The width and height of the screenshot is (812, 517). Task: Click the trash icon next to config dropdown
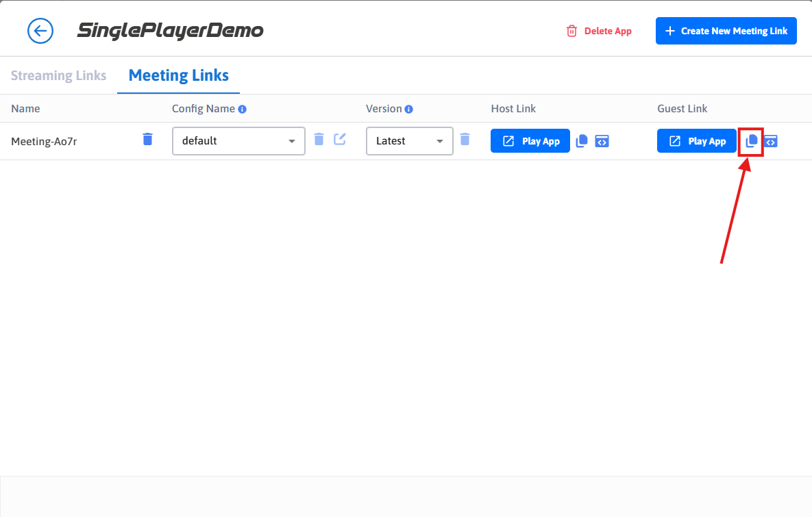[319, 140]
